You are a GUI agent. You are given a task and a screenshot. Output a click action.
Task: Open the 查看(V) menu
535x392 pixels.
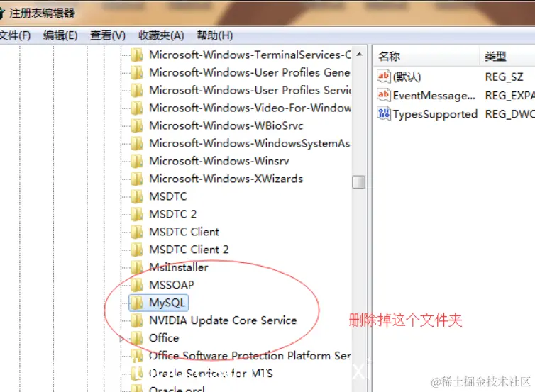tap(108, 35)
